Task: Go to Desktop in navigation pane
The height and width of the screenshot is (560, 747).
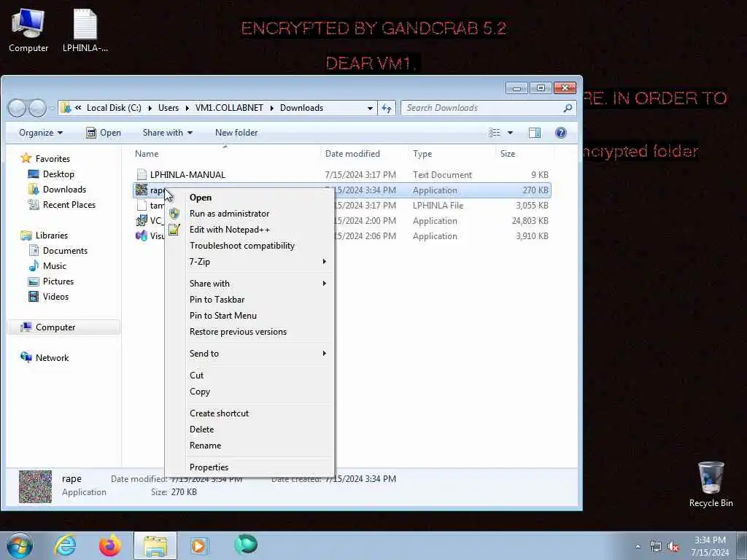Action: pyautogui.click(x=51, y=174)
